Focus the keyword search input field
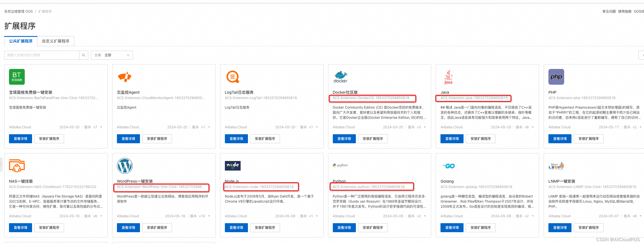Image resolution: width=644 pixels, height=244 pixels. (x=42, y=55)
